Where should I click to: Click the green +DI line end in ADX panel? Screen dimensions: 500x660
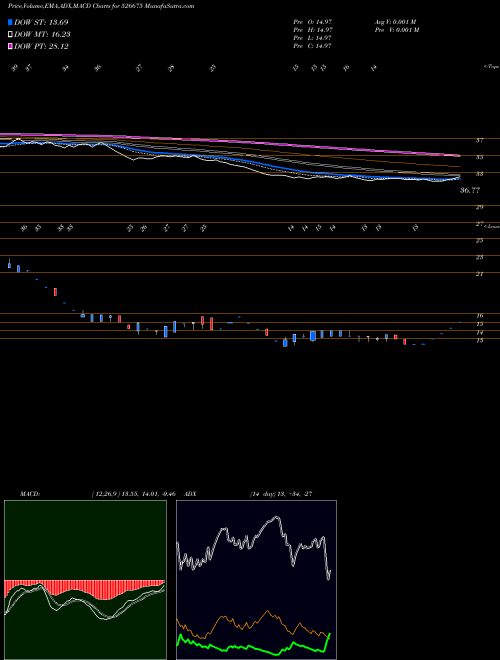(330, 633)
